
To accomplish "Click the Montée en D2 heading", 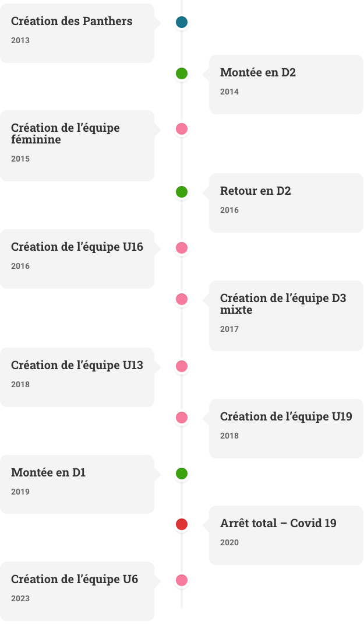I will coord(258,72).
